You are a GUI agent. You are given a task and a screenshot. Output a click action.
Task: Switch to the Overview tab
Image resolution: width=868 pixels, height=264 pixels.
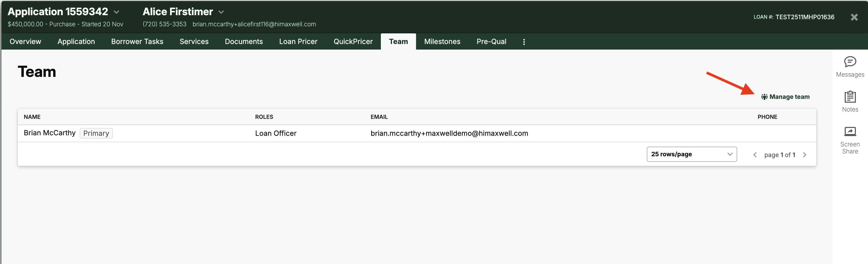click(x=25, y=41)
